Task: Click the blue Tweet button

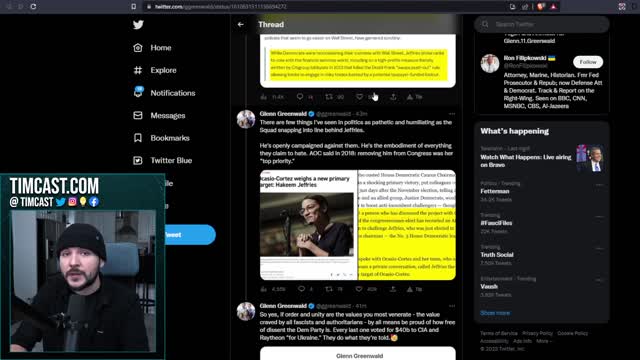Action: pyautogui.click(x=190, y=235)
